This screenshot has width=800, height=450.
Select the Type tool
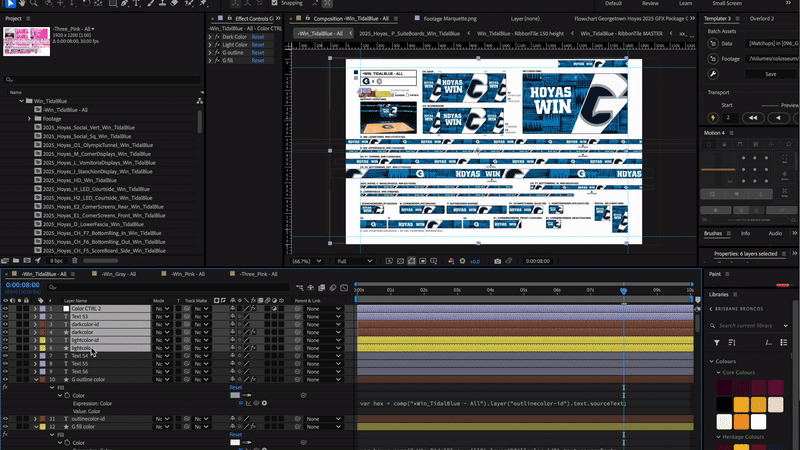coord(137,3)
